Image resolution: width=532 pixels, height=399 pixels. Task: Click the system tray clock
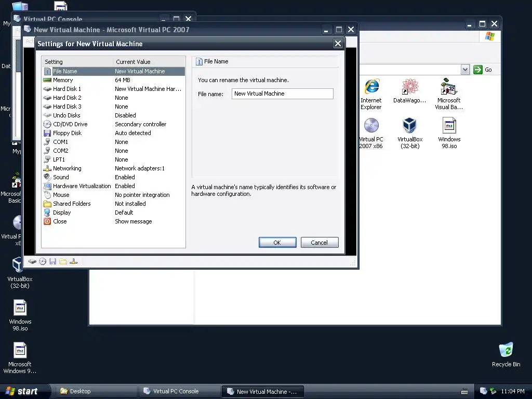tap(513, 391)
